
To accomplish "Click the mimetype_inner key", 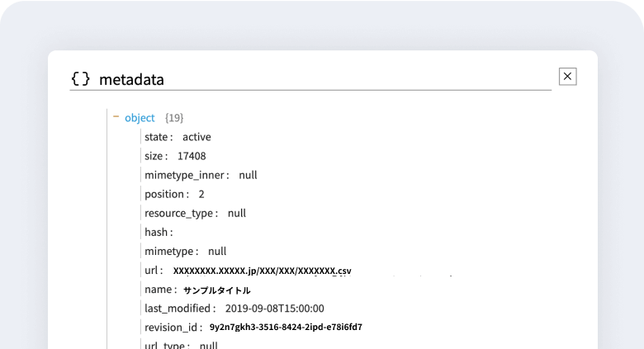I will 187,175.
